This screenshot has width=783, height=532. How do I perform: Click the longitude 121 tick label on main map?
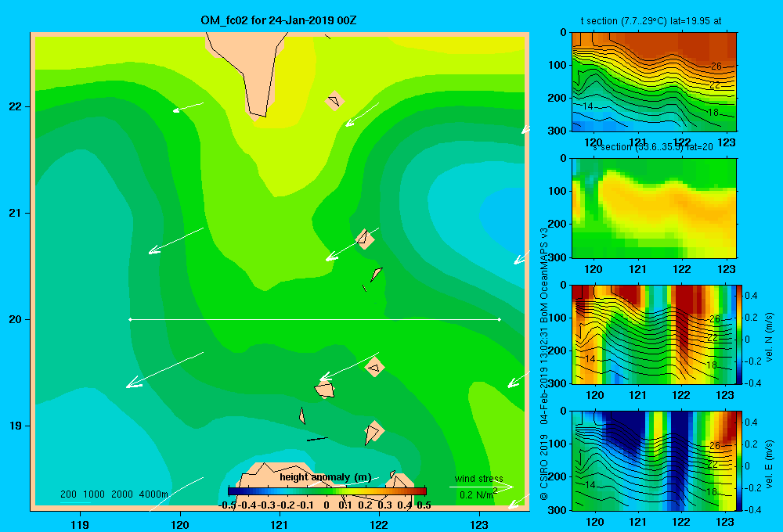(280, 524)
